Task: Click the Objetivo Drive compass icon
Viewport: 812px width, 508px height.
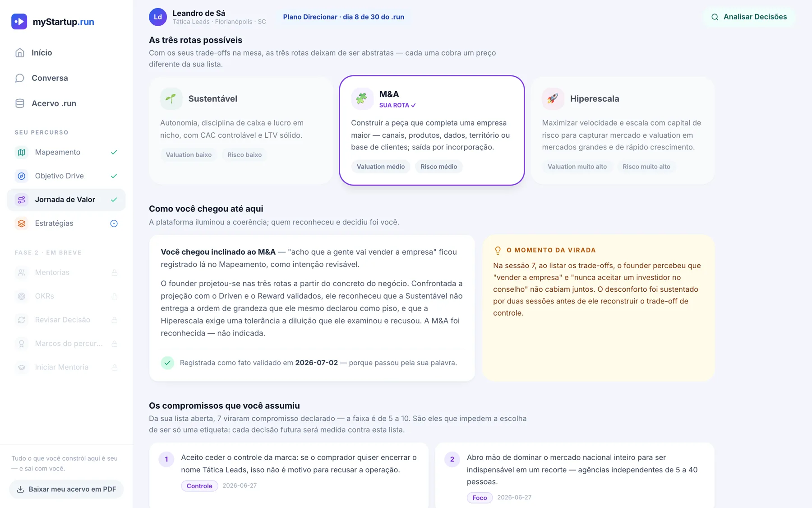Action: [x=21, y=176]
